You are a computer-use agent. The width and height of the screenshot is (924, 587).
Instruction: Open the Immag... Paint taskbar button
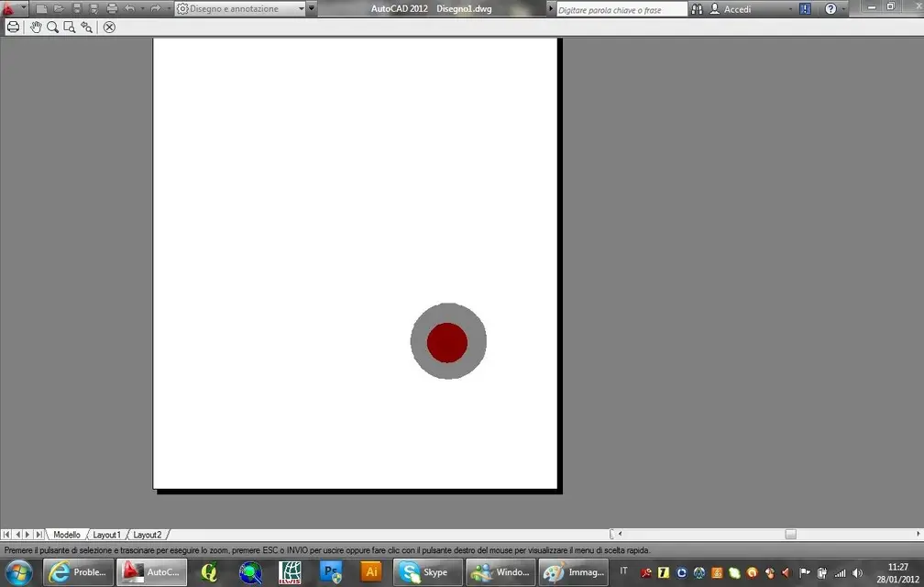[574, 572]
